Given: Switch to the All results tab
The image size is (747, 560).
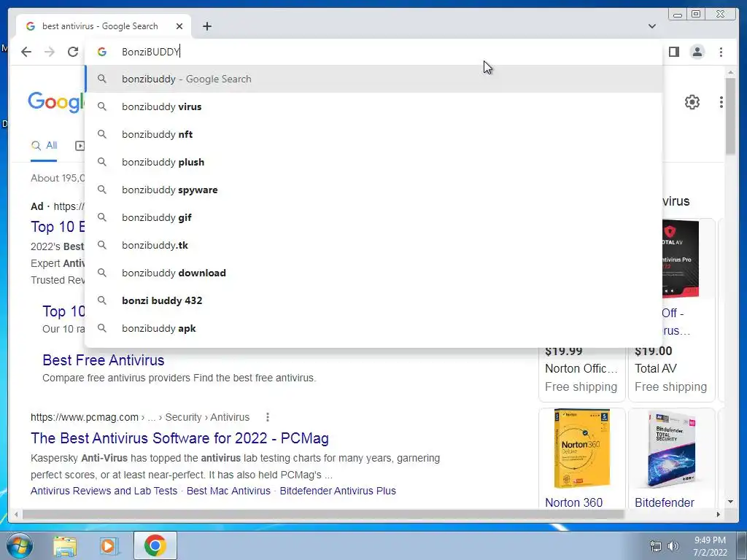Looking at the screenshot, I should 44,146.
